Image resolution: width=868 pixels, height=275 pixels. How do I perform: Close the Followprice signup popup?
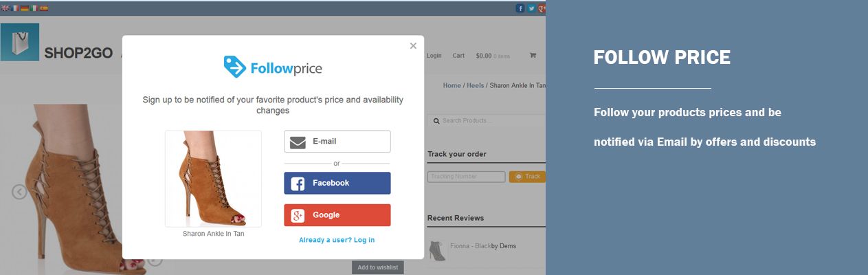[x=413, y=46]
